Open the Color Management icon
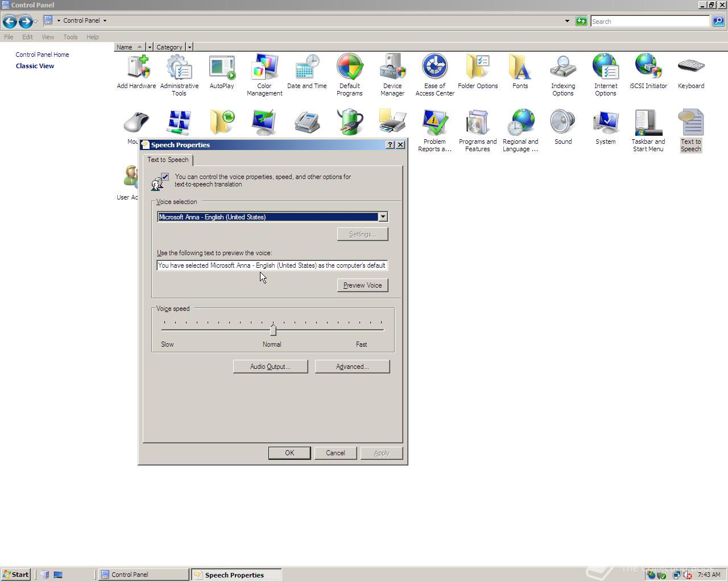This screenshot has width=728, height=582. [264, 75]
